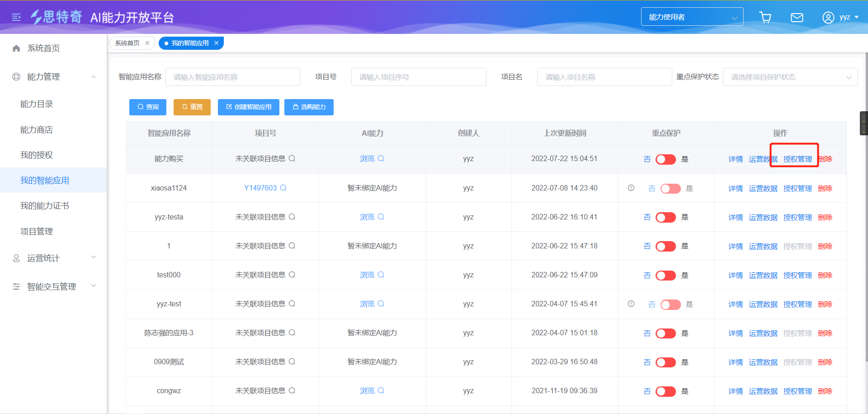Click the magnifier beside 浏览 in 能力购买 row
The height and width of the screenshot is (414, 868).
381,158
